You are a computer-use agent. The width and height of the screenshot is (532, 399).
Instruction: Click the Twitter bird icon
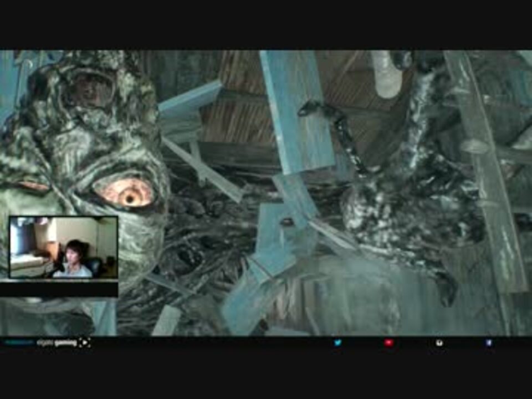click(x=337, y=342)
